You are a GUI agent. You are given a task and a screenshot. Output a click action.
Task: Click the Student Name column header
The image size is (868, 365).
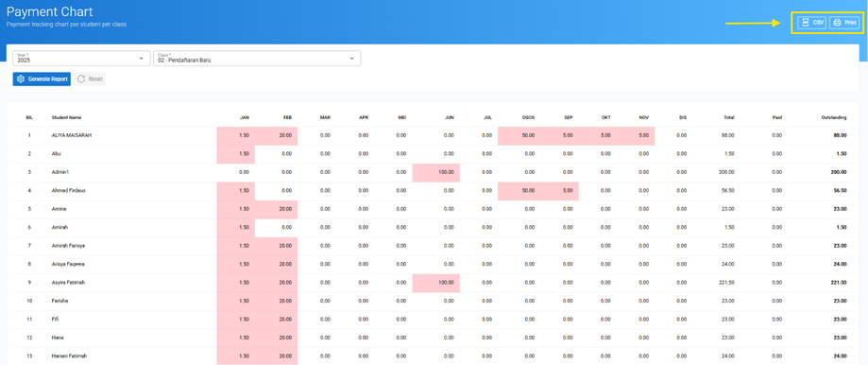pyautogui.click(x=66, y=117)
